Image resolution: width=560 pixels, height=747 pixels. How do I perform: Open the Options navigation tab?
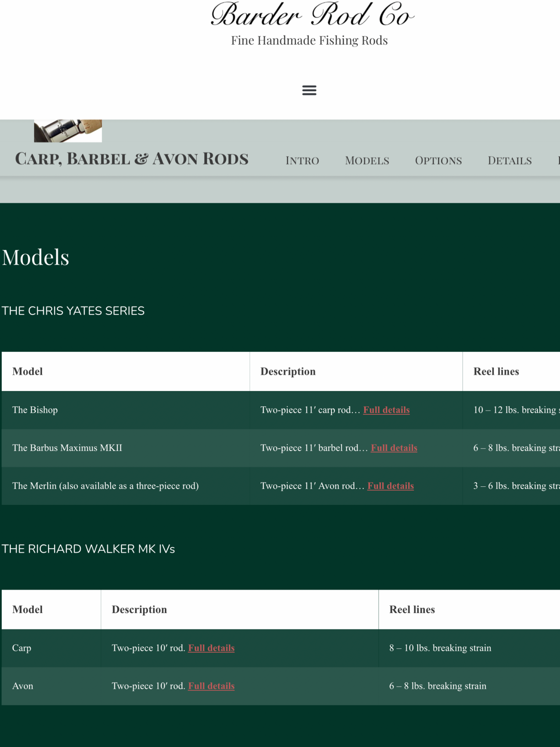438,161
